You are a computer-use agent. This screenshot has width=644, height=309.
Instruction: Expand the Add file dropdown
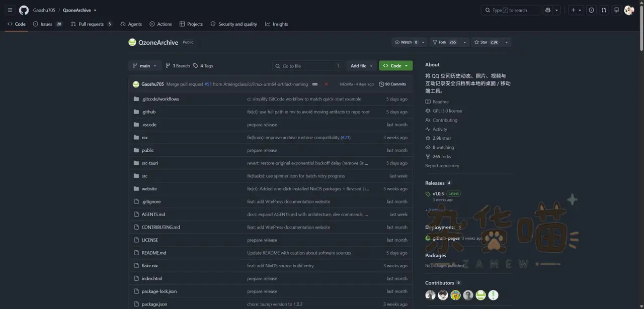pyautogui.click(x=361, y=66)
